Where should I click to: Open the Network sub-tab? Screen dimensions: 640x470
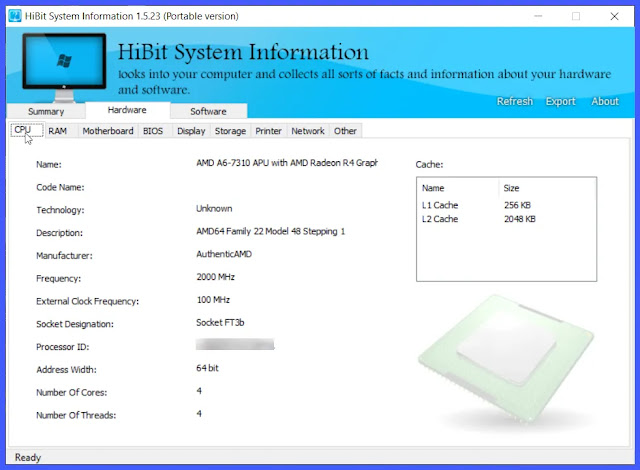coord(308,131)
